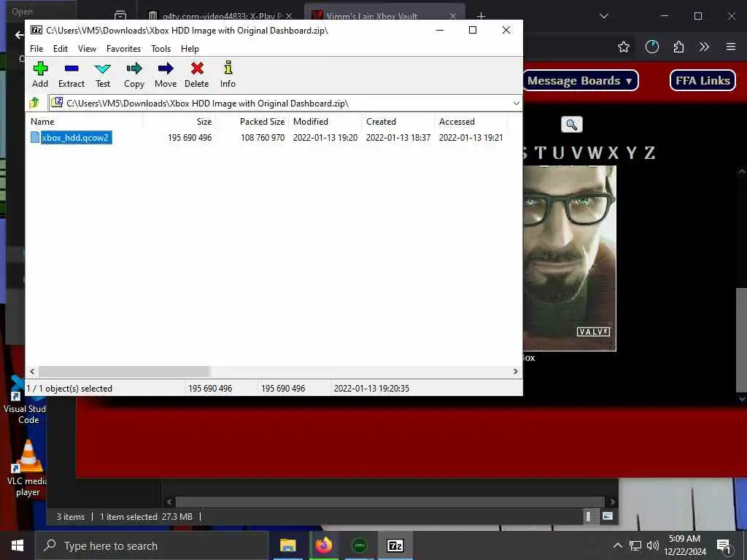Click the Add toolbar button in 7-Zip
Image resolution: width=747 pixels, height=560 pixels.
tap(40, 75)
